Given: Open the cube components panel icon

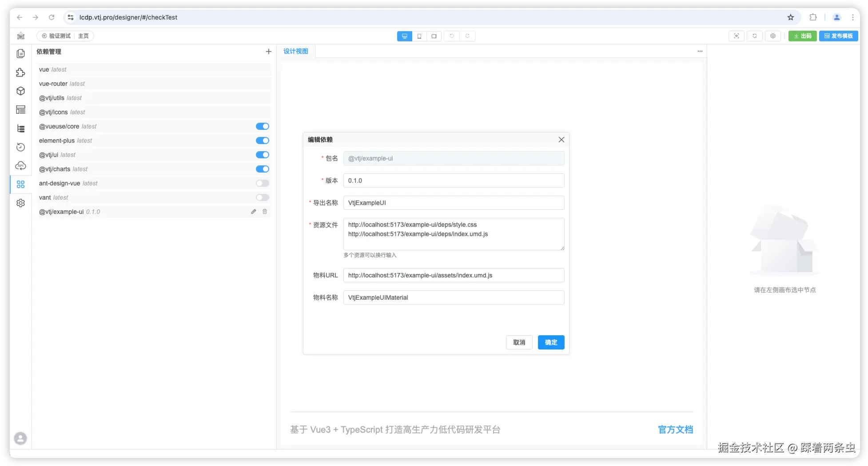Looking at the screenshot, I should [20, 91].
